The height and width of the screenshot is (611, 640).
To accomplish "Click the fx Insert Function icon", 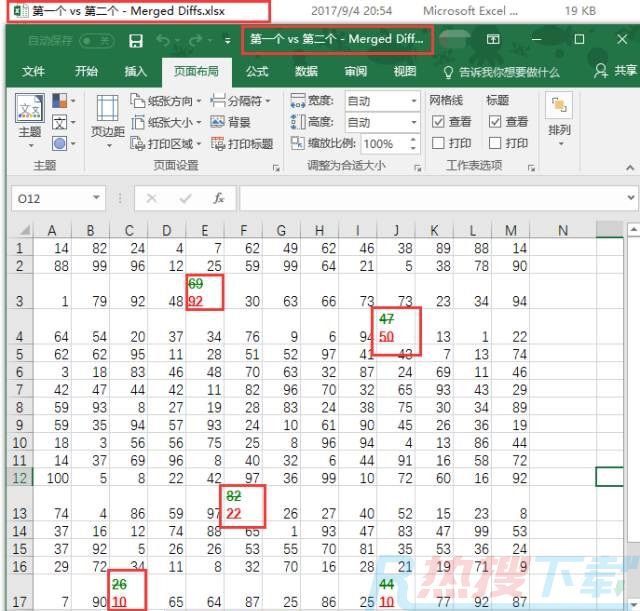I will pos(219,198).
